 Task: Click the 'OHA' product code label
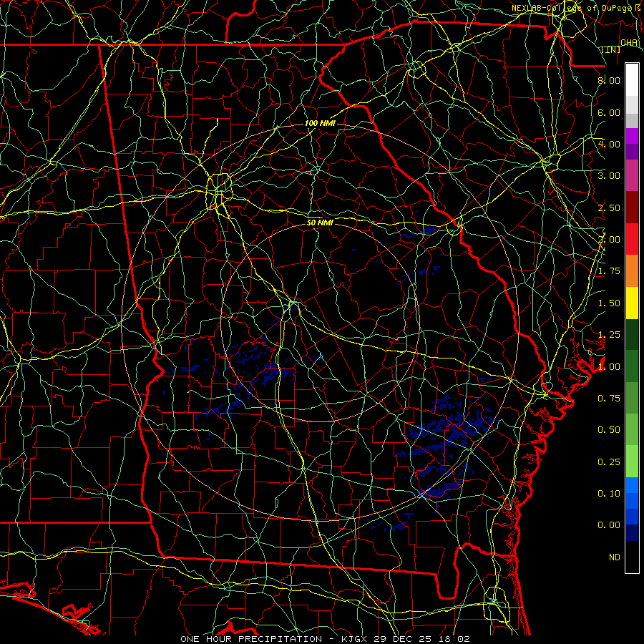point(629,43)
